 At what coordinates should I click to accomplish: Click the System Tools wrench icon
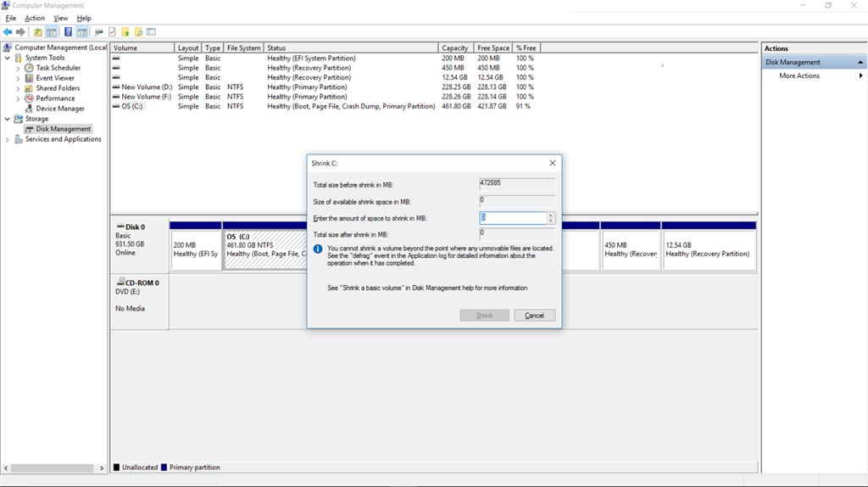19,58
